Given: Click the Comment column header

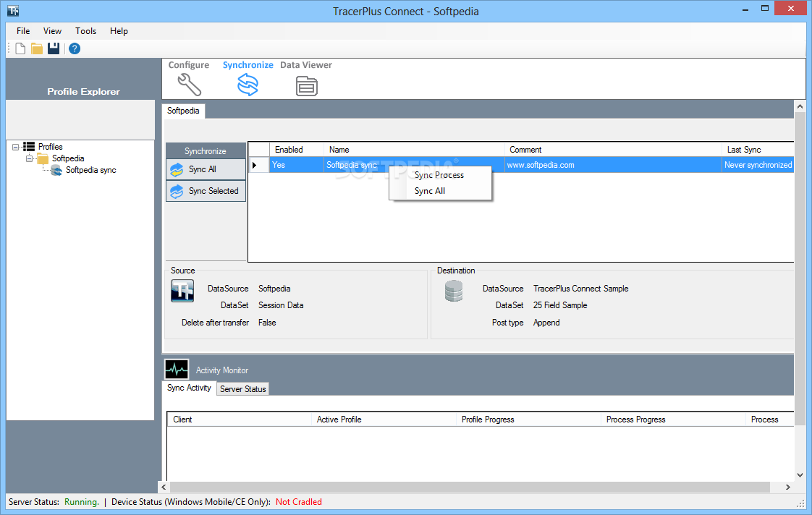Looking at the screenshot, I should click(x=613, y=150).
